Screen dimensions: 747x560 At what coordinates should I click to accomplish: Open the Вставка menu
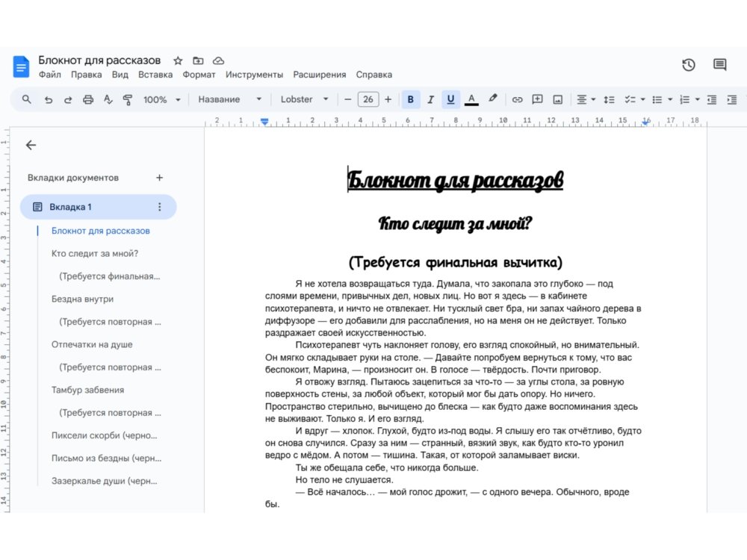155,75
